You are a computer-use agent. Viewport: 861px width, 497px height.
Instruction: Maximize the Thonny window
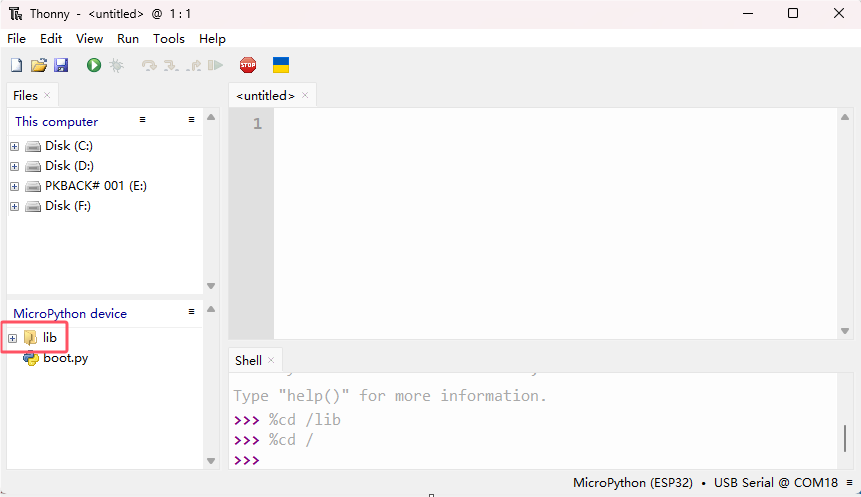(793, 13)
